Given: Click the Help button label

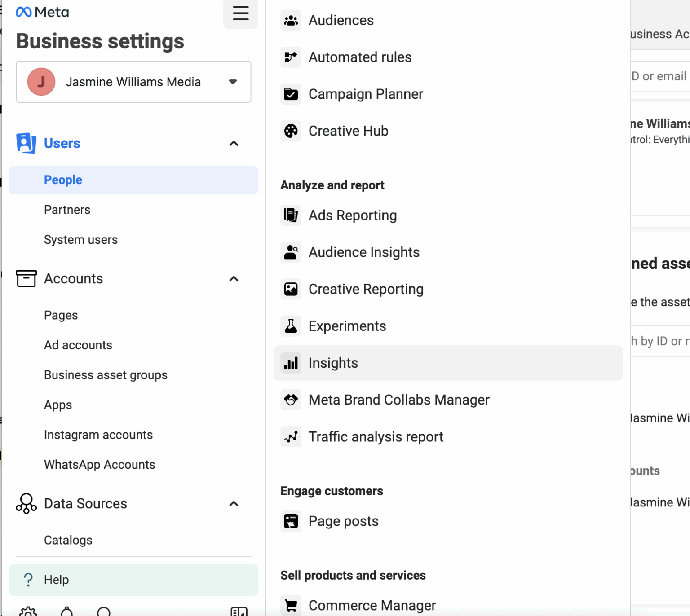Looking at the screenshot, I should pos(57,580).
